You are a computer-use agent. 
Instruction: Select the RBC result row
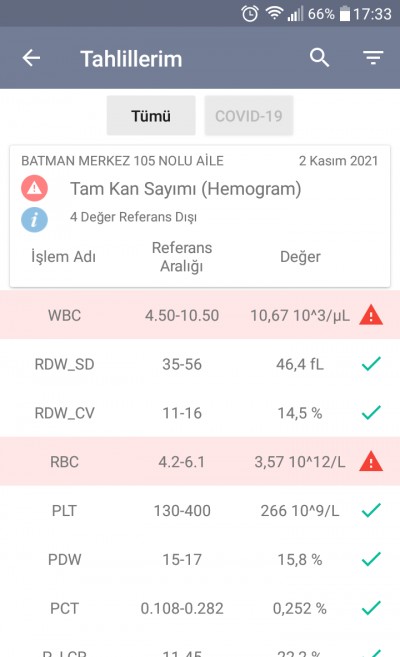click(200, 462)
